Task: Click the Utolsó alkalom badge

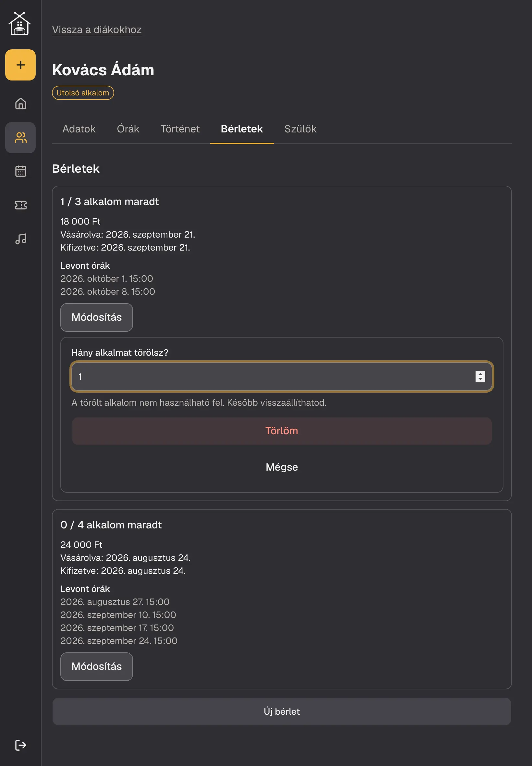Action: click(83, 93)
